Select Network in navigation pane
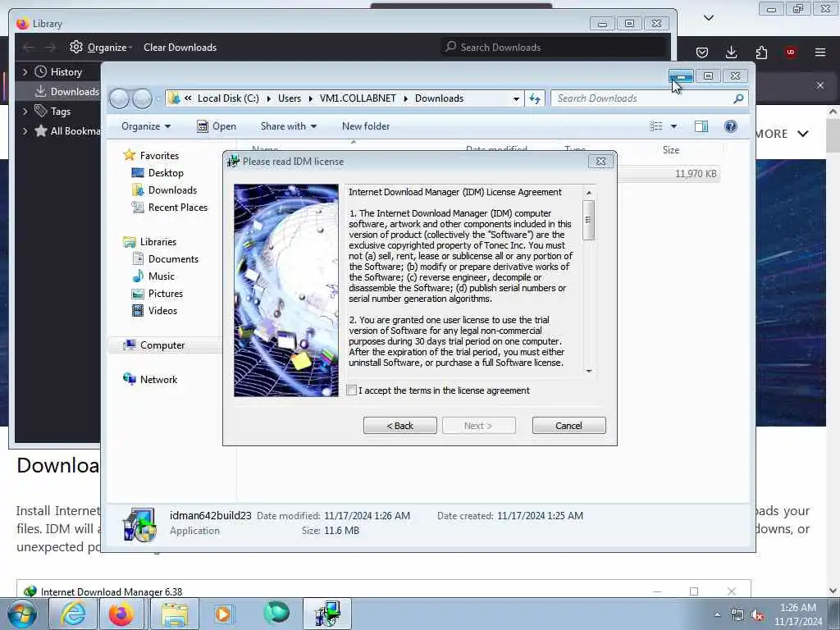The width and height of the screenshot is (840, 630). (x=158, y=380)
